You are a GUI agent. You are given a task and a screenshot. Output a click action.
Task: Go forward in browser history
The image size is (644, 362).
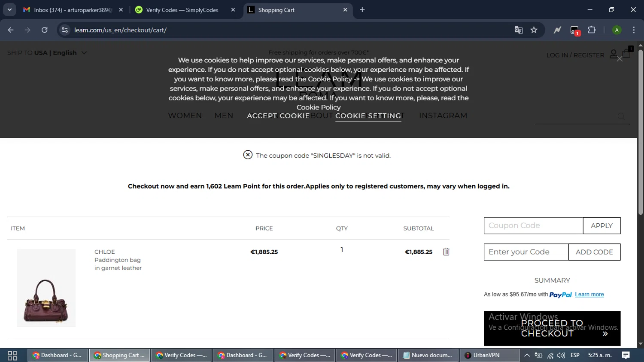click(x=27, y=30)
